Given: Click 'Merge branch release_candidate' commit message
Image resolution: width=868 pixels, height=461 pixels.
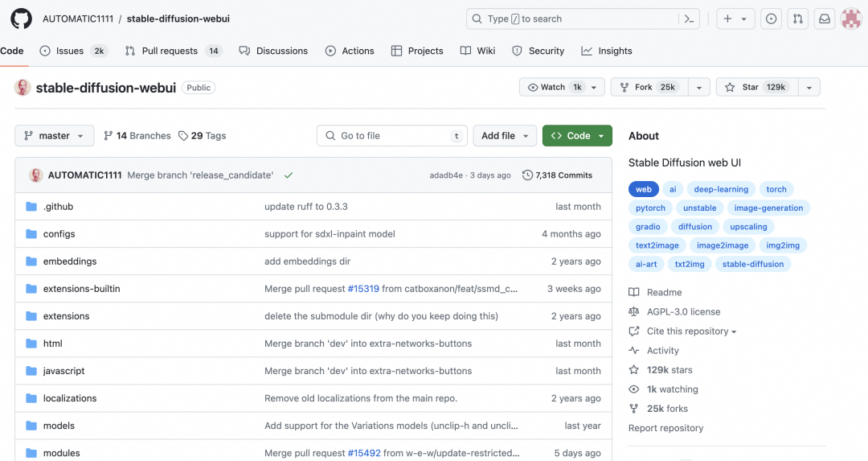Looking at the screenshot, I should point(200,175).
